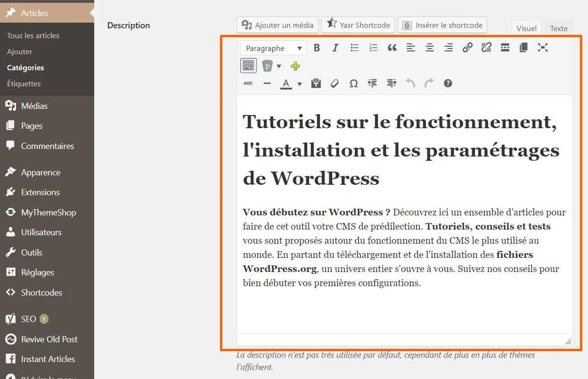The width and height of the screenshot is (588, 379).
Task: Open Instant Articles menu
Action: tap(47, 359)
